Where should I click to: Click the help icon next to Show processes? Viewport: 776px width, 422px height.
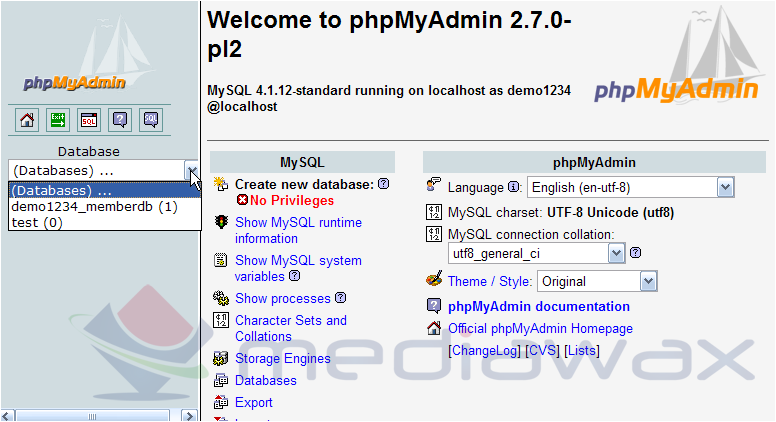(x=340, y=298)
